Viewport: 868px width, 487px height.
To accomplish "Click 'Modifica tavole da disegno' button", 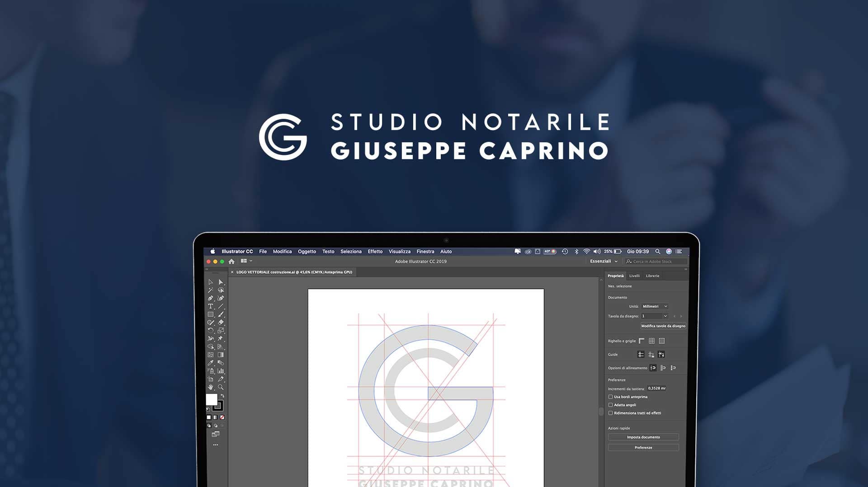I will (x=663, y=326).
